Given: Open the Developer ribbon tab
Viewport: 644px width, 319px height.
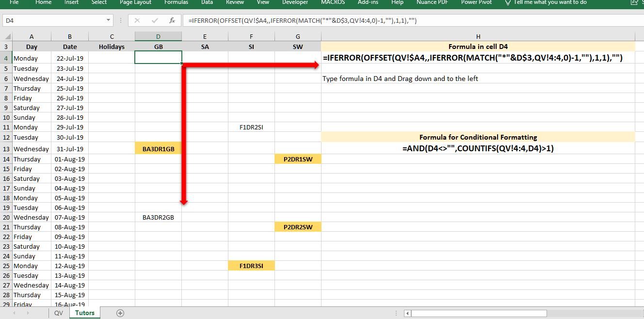Looking at the screenshot, I should tap(295, 2).
